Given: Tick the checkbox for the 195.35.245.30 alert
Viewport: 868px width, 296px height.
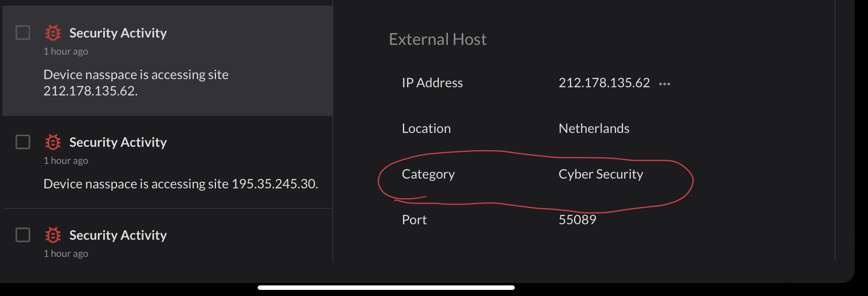Looking at the screenshot, I should pyautogui.click(x=23, y=142).
